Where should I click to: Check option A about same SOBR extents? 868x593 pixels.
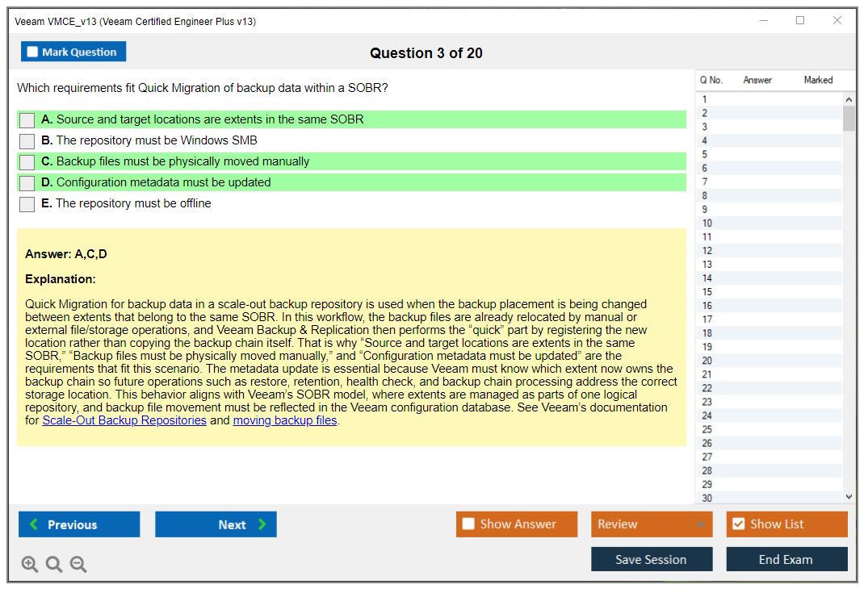pyautogui.click(x=27, y=120)
